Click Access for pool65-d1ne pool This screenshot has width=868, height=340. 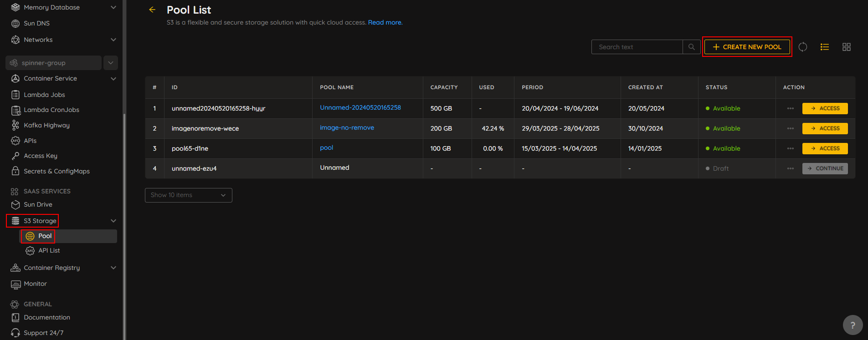tap(825, 148)
